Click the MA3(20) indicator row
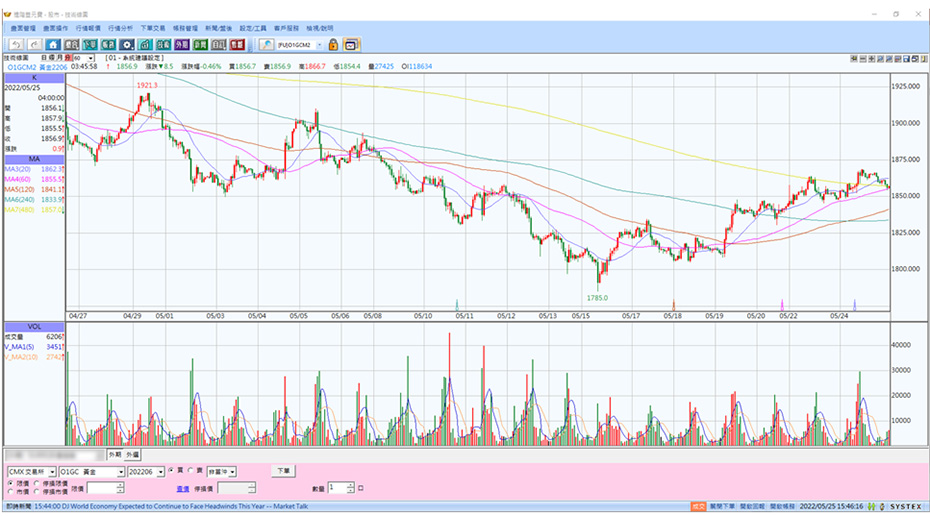Screen dimensions: 930x516 (x=34, y=169)
